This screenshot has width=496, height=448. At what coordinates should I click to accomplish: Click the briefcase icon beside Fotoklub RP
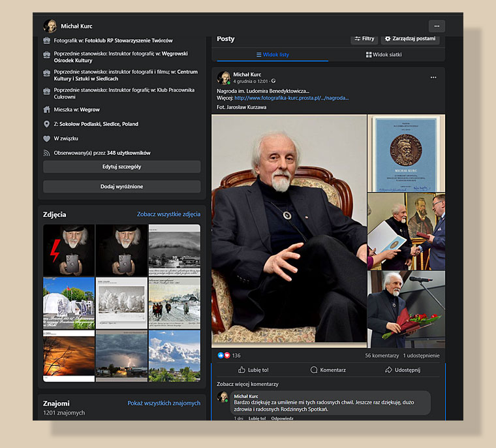pyautogui.click(x=46, y=40)
